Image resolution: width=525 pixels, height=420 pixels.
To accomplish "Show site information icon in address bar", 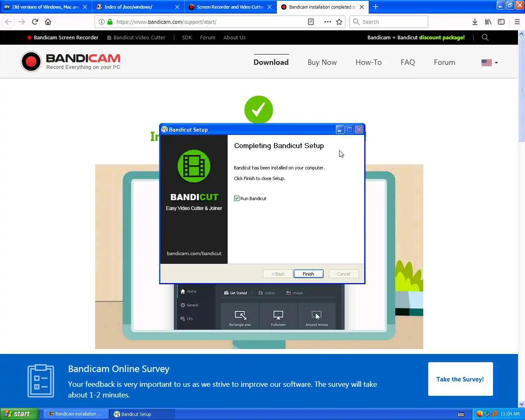I will tap(102, 22).
